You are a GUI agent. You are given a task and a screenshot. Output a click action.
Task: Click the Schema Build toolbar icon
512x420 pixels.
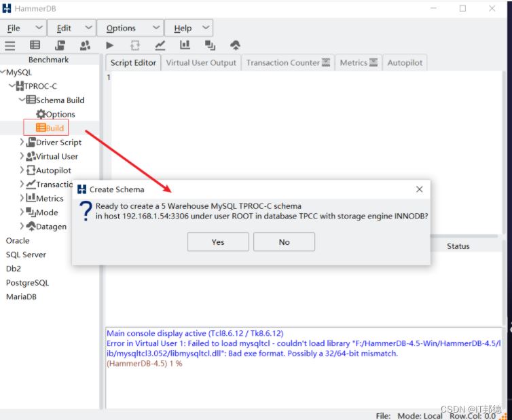35,45
